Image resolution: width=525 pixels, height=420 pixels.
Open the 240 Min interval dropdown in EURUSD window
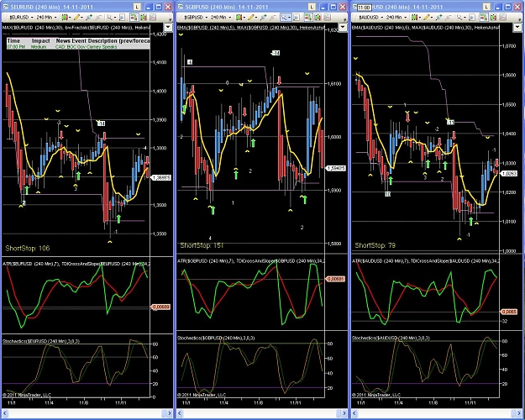46,17
